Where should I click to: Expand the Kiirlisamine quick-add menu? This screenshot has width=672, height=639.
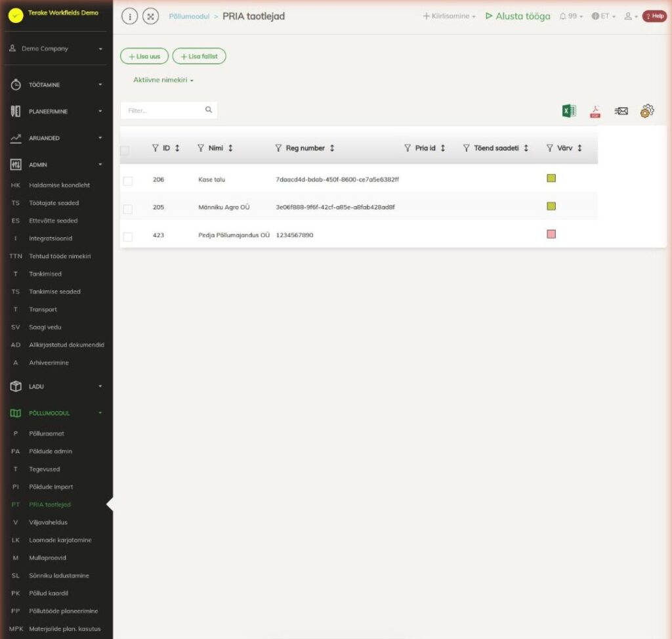tap(449, 16)
